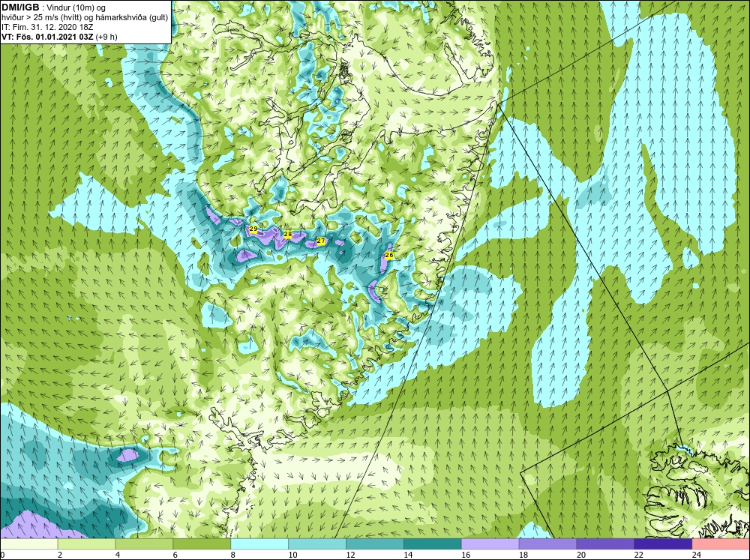The height and width of the screenshot is (560, 750).
Task: Pick the pale cream 0–2 m/s swatch
Action: [x=28, y=544]
